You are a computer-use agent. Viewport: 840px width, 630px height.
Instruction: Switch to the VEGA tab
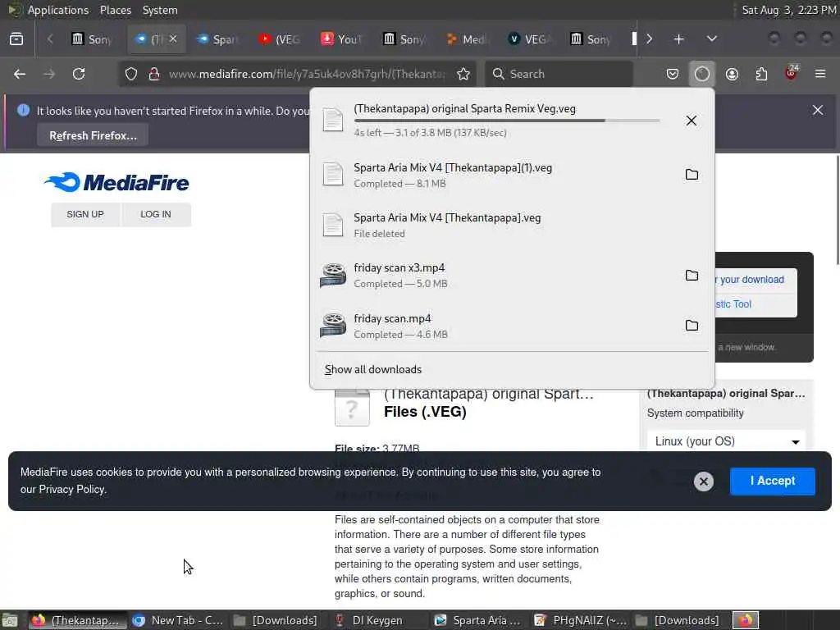tap(529, 39)
